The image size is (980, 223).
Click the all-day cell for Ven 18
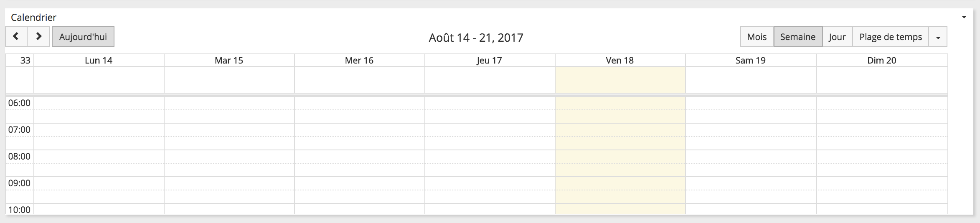pyautogui.click(x=620, y=80)
